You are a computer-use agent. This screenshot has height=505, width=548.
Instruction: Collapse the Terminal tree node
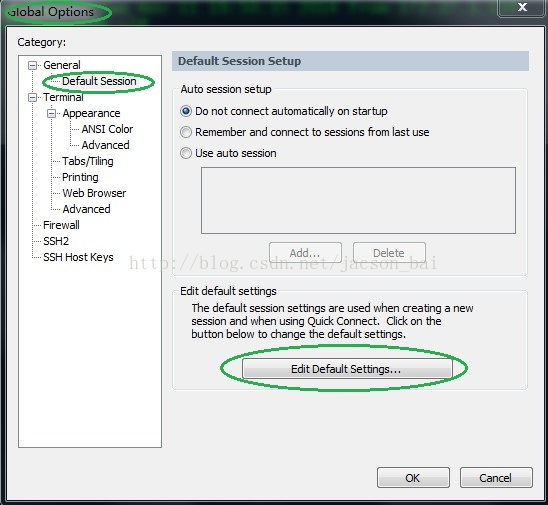pyautogui.click(x=32, y=98)
